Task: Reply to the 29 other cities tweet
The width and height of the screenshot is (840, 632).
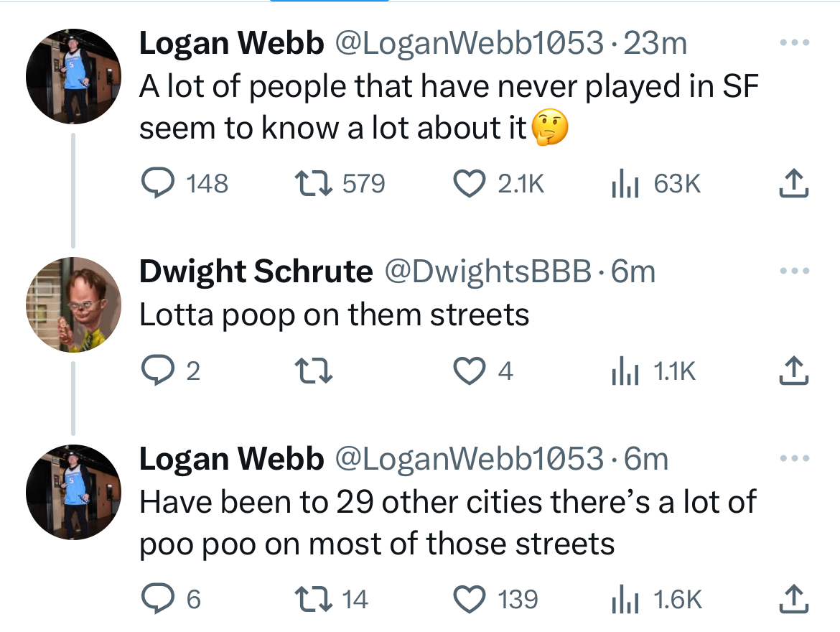Action: tap(153, 599)
